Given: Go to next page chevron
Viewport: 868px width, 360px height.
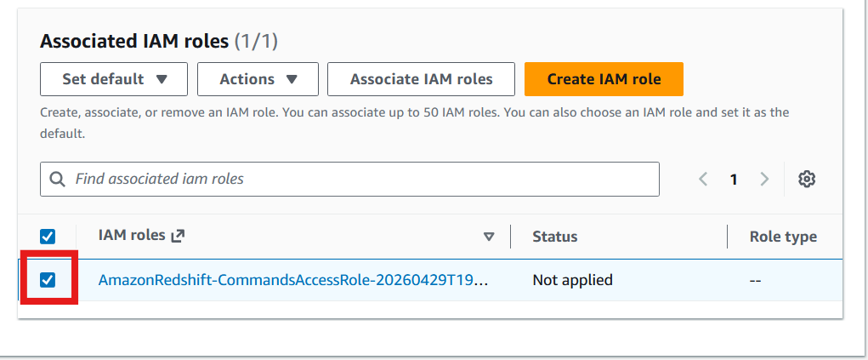Looking at the screenshot, I should tap(764, 179).
